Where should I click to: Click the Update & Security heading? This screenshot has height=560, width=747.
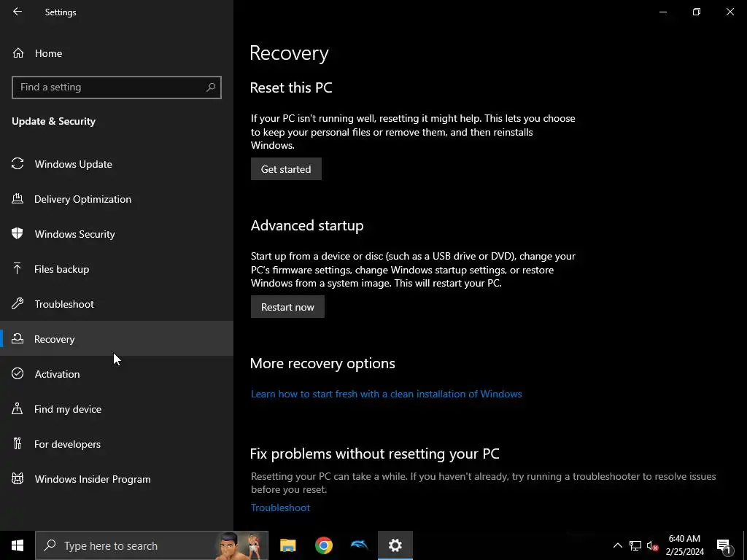click(x=54, y=121)
